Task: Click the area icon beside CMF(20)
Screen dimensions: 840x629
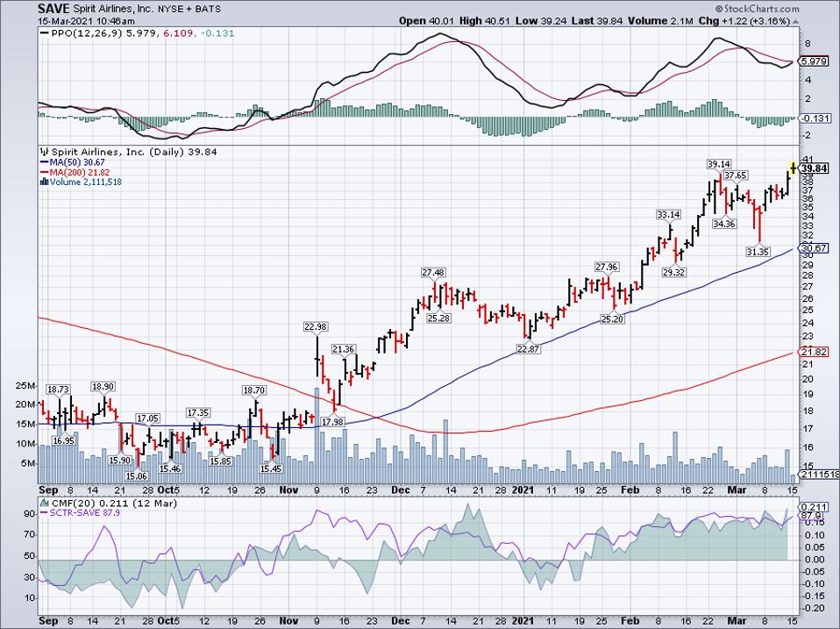Action: point(45,504)
